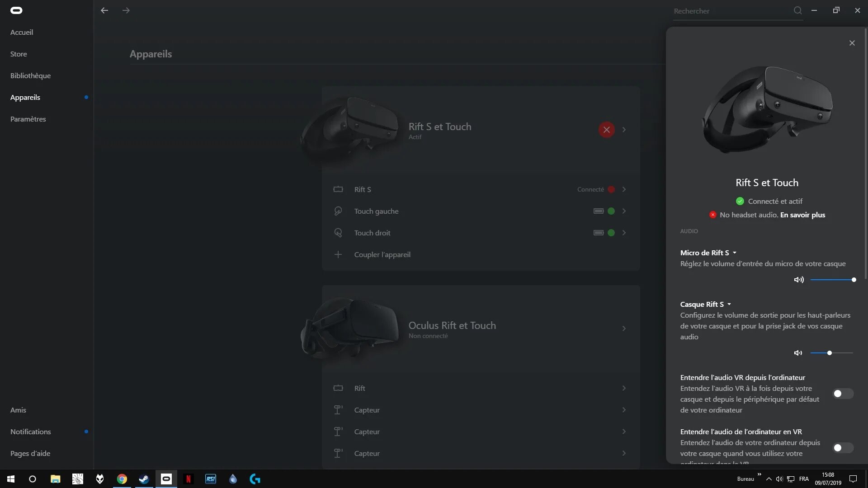Expand the Rift S row chevron
The image size is (868, 488).
click(x=624, y=189)
